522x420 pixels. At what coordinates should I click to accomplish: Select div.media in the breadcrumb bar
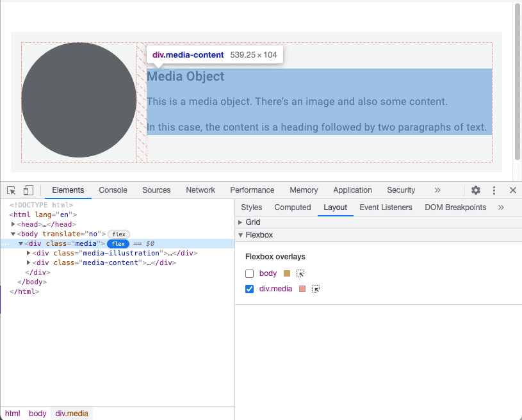pos(71,413)
